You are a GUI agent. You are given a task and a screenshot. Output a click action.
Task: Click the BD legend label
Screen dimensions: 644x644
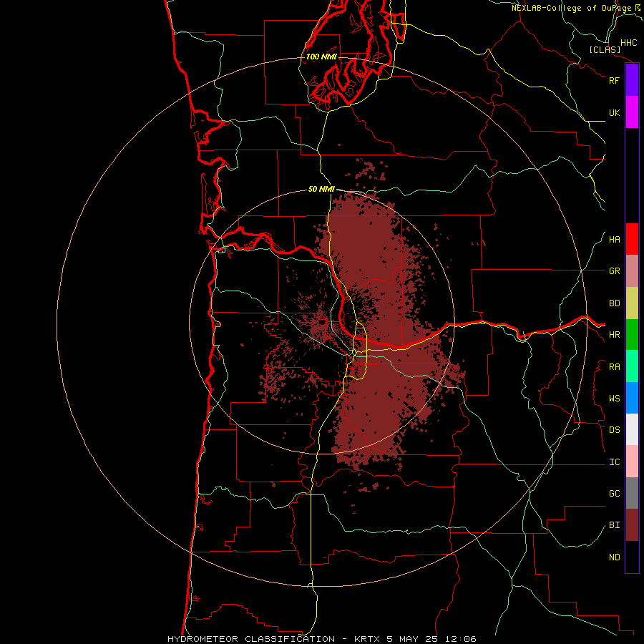click(x=615, y=303)
